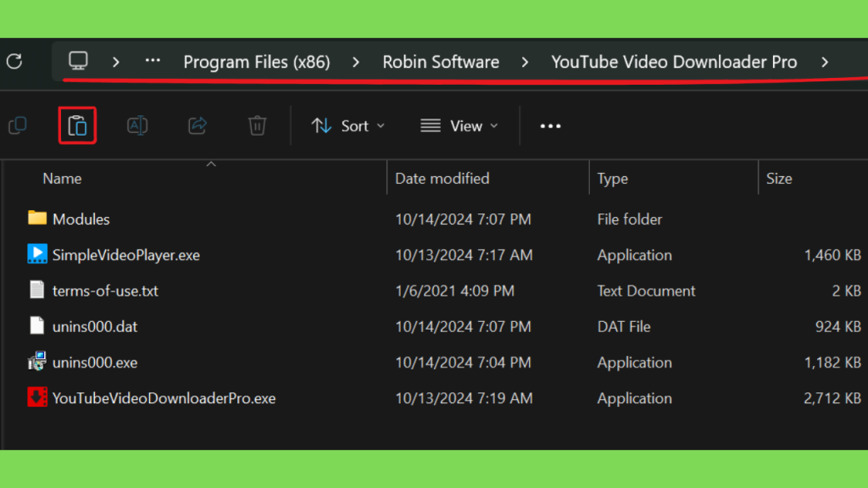The image size is (868, 488).
Task: Click YouTube Video Downloader Pro breadcrumb
Action: coord(674,62)
